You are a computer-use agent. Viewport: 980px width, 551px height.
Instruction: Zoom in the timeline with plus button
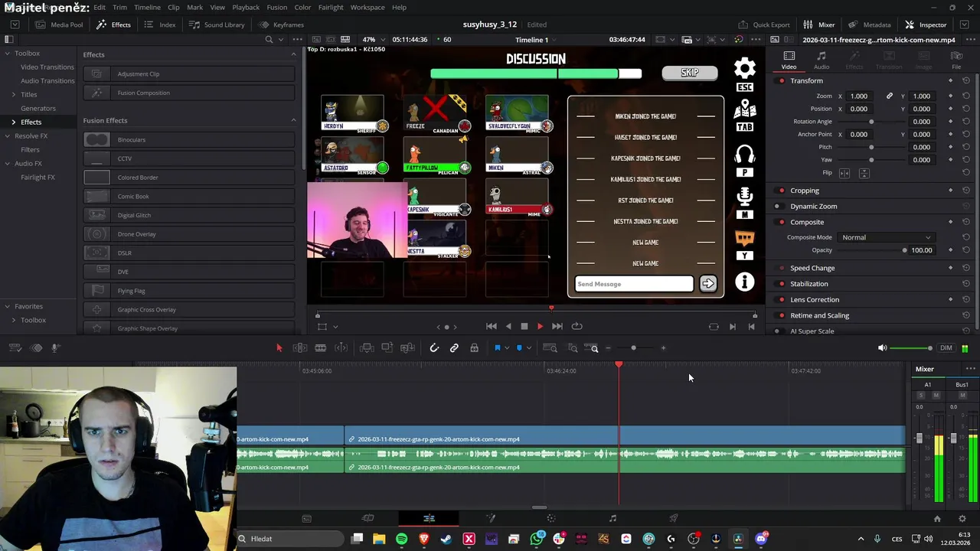coord(663,348)
